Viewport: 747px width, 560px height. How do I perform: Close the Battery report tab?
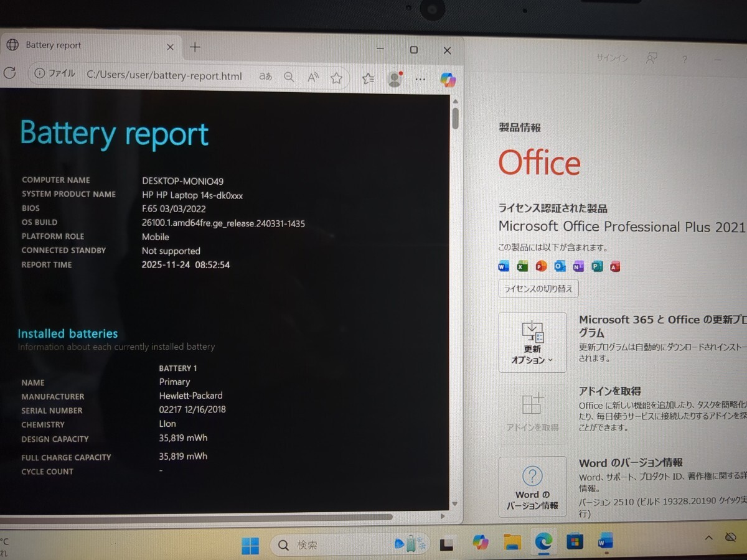click(x=171, y=47)
